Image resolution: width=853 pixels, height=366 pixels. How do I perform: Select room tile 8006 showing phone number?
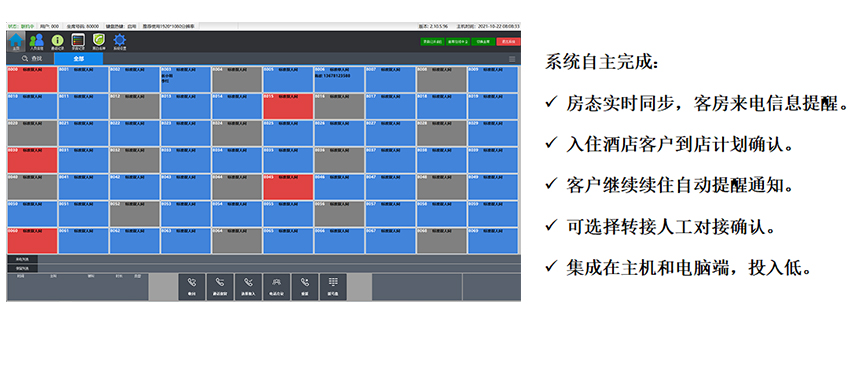[x=339, y=79]
